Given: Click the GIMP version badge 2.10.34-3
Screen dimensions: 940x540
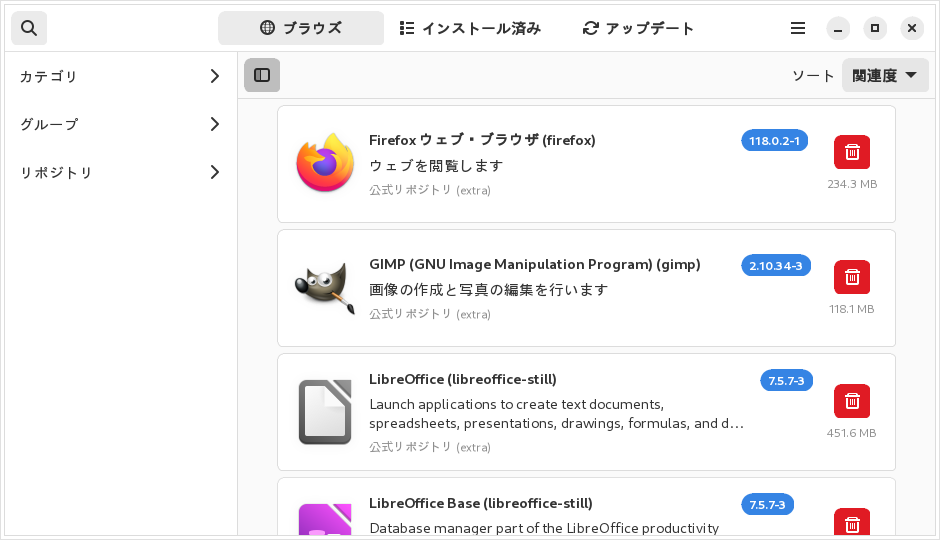Looking at the screenshot, I should (x=776, y=266).
